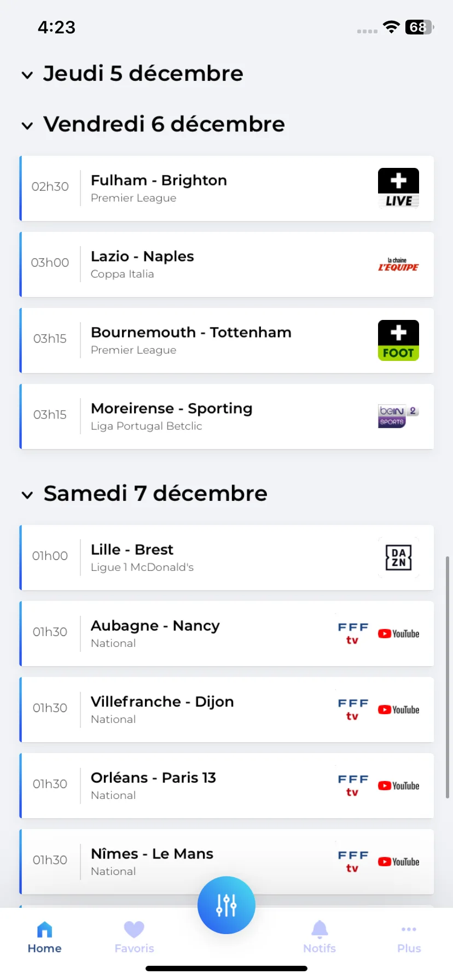The width and height of the screenshot is (453, 980).
Task: Open the Plus tab
Action: (x=409, y=937)
